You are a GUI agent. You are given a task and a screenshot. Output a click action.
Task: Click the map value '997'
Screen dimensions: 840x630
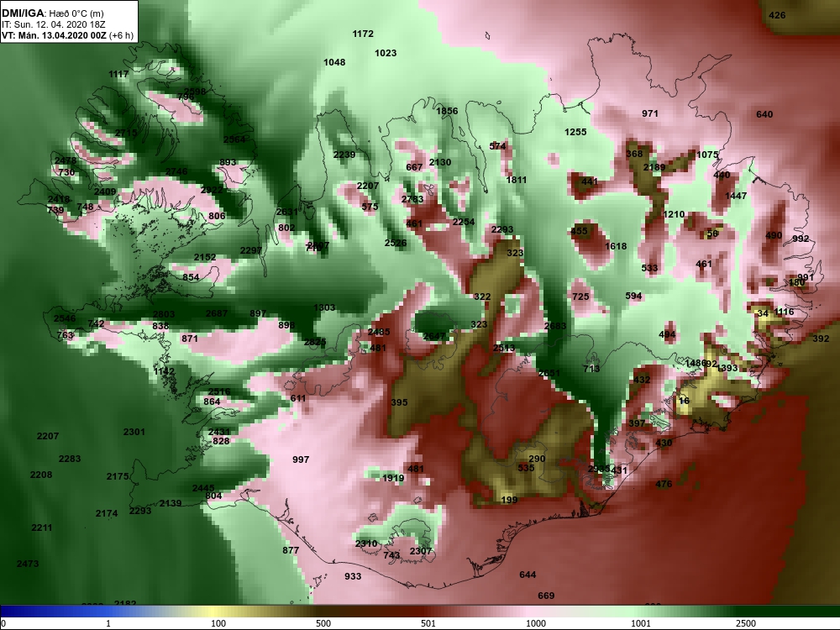[301, 459]
